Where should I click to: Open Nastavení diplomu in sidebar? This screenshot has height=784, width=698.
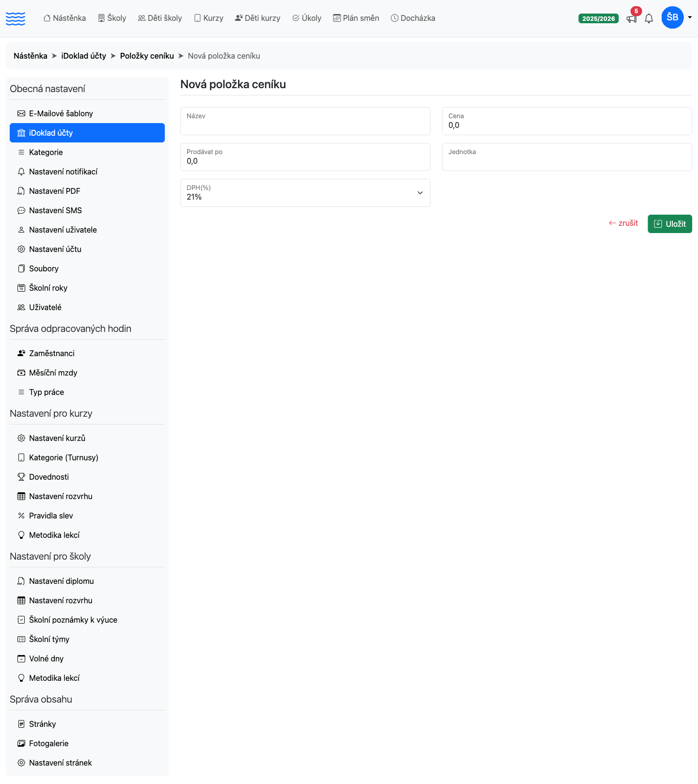[87, 581]
